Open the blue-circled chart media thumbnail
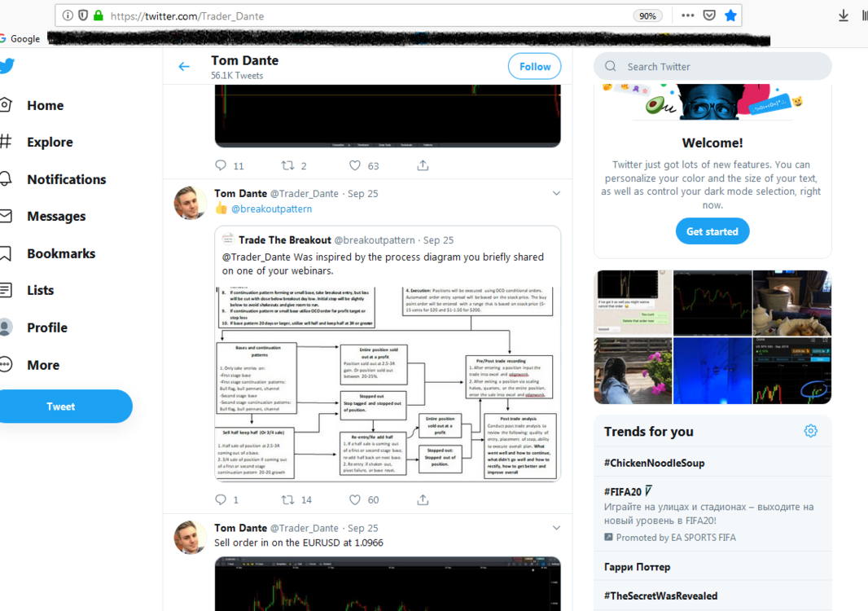The image size is (868, 611). [x=792, y=371]
